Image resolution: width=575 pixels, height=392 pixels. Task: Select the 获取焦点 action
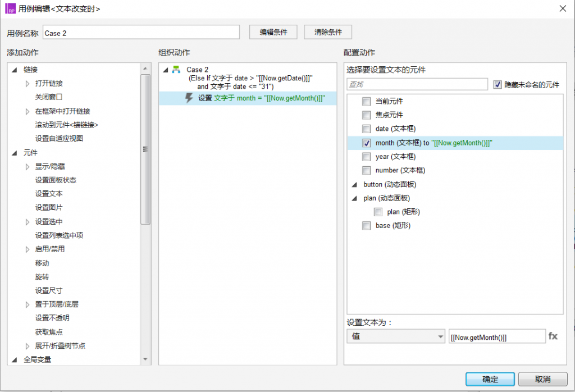[49, 332]
